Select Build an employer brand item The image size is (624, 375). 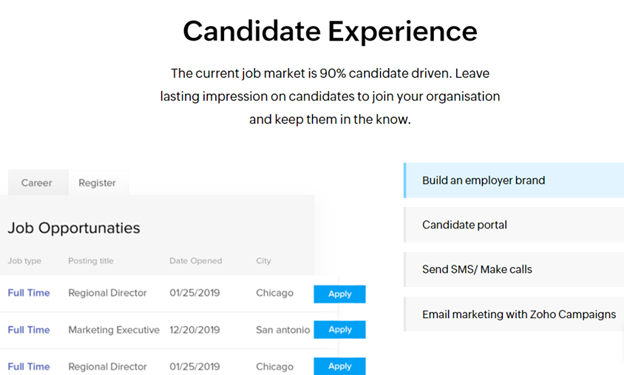pyautogui.click(x=514, y=180)
